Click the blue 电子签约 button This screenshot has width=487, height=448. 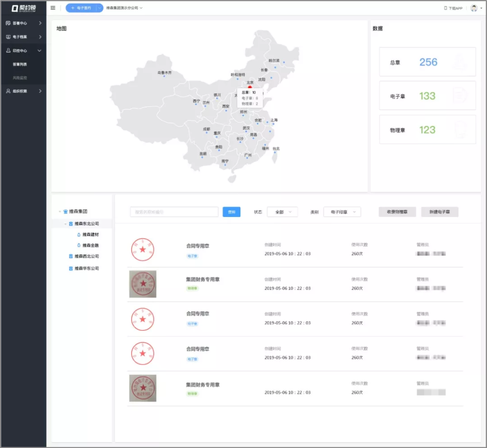point(81,8)
